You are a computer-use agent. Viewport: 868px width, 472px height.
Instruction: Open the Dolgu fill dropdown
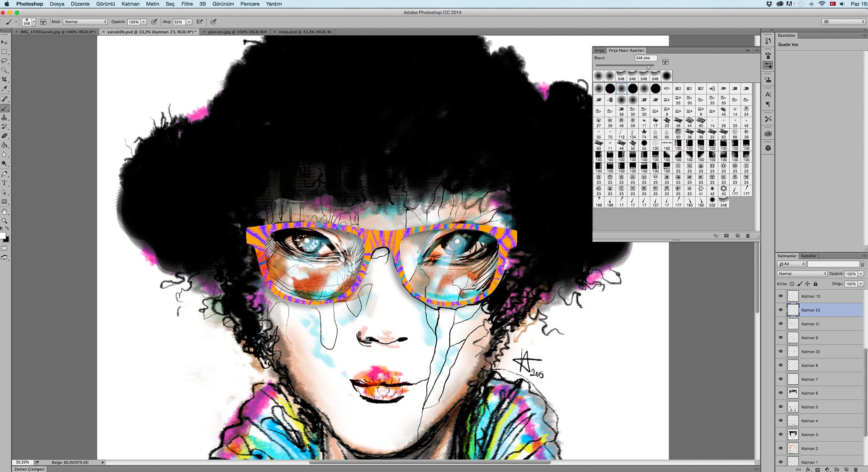pyautogui.click(x=861, y=284)
